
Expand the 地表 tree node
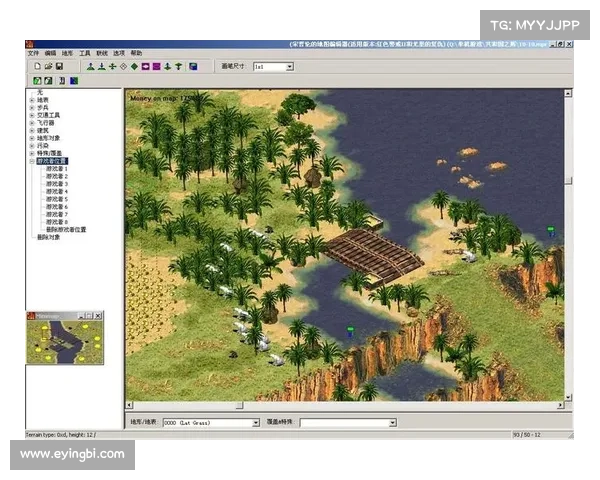[x=32, y=100]
